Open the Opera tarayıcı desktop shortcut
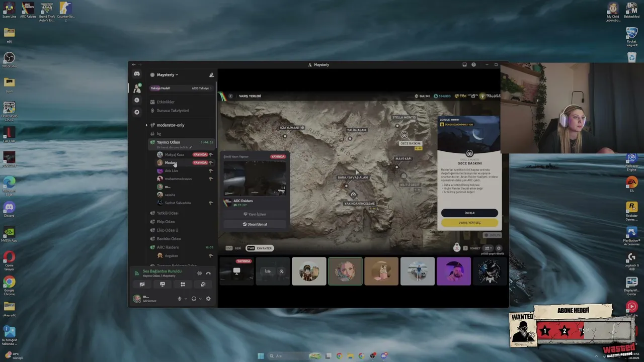 (x=9, y=260)
